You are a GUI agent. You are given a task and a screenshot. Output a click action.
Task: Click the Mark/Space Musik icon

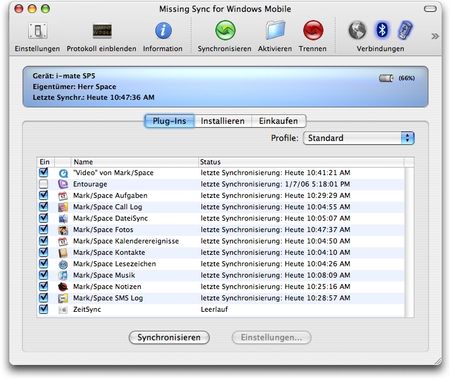coord(63,275)
